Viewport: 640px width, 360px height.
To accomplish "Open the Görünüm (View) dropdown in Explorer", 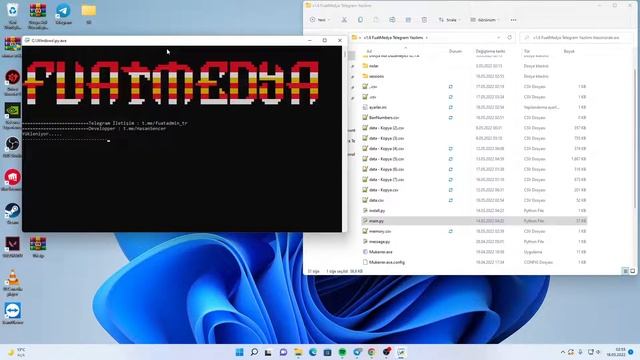I will (484, 20).
